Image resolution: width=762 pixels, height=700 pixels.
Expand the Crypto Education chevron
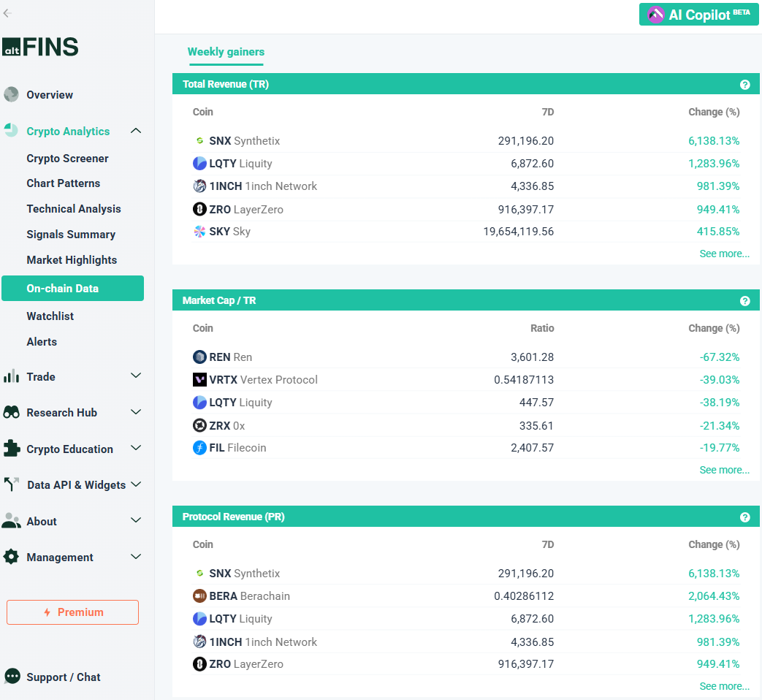click(136, 448)
